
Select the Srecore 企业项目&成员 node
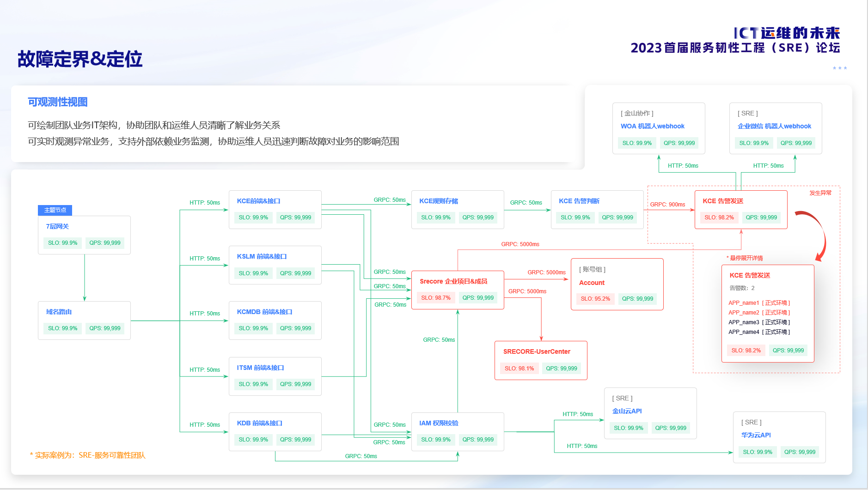point(458,290)
